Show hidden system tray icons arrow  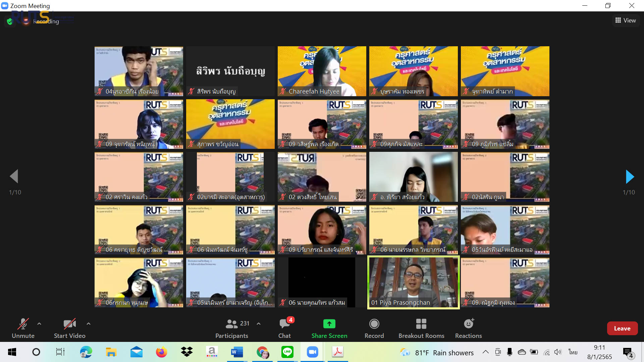tap(485, 352)
